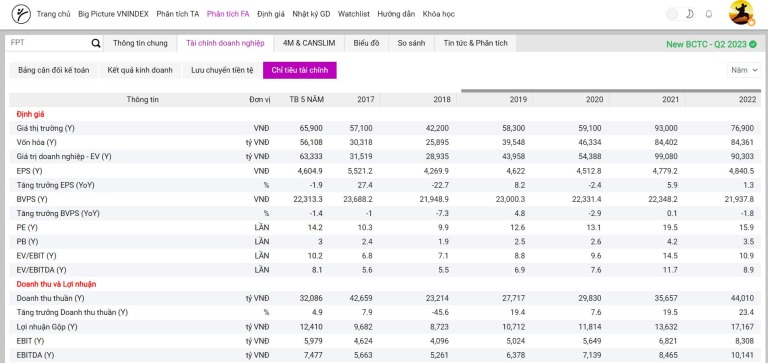Click the 2017 column header
Screen dimensions: 768x363
366,99
